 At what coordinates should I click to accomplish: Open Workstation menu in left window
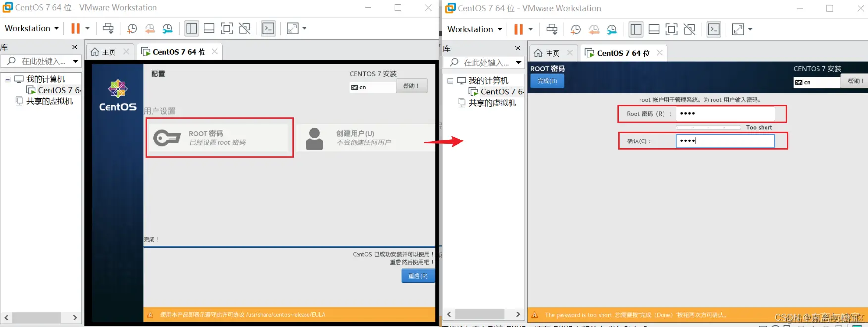coord(32,28)
